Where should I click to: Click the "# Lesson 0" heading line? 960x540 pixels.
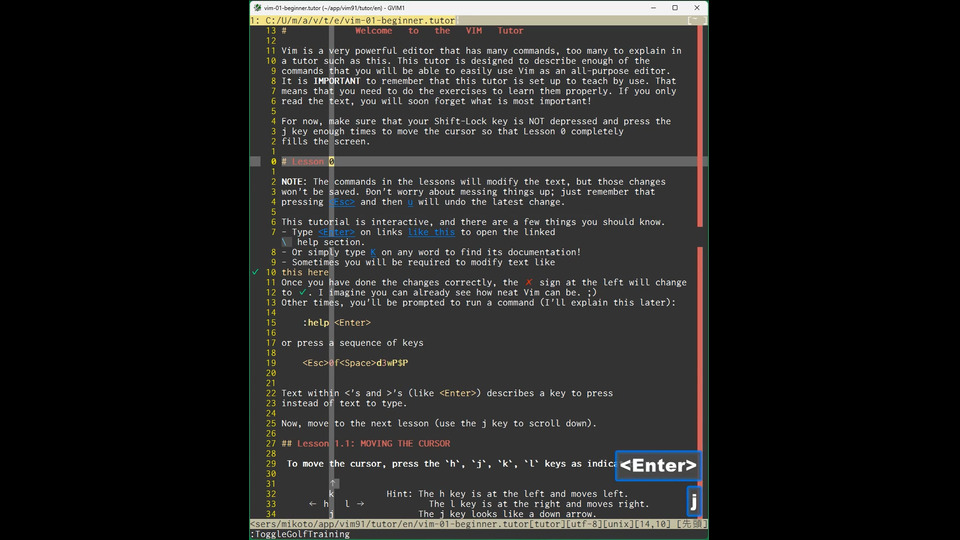tap(308, 162)
